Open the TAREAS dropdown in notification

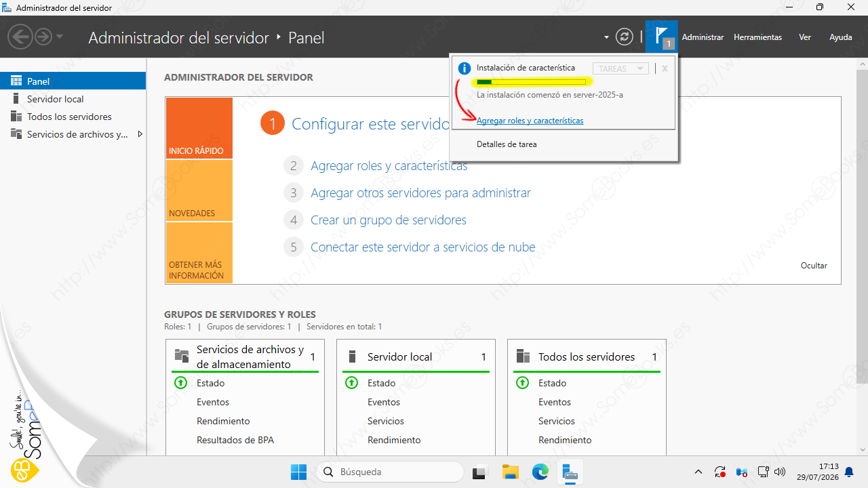point(620,68)
